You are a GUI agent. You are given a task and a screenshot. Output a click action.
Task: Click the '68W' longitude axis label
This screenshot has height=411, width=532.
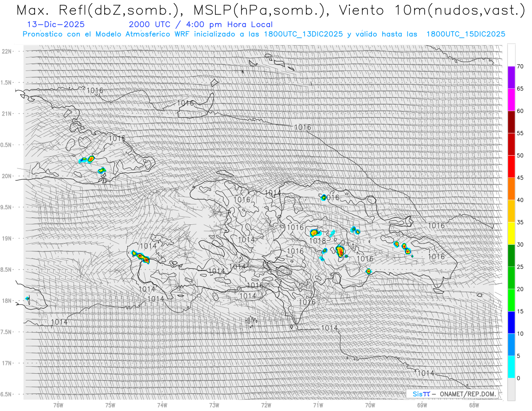474,405
